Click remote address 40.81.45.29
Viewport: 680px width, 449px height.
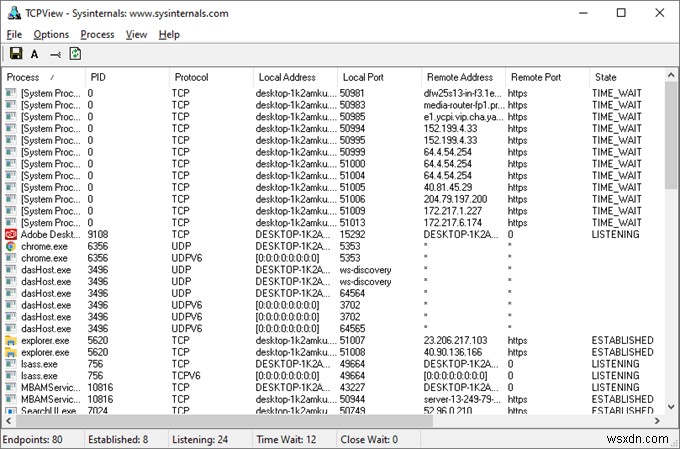[448, 187]
